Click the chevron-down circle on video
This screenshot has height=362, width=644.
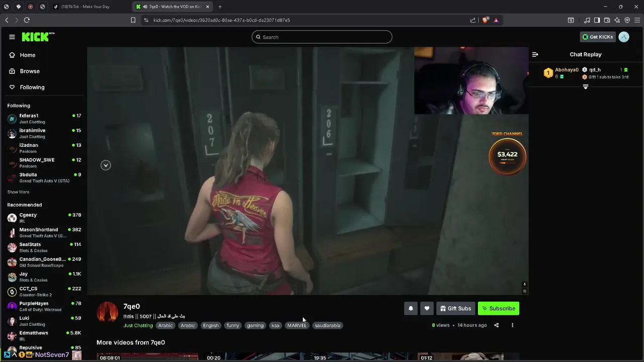pyautogui.click(x=106, y=165)
